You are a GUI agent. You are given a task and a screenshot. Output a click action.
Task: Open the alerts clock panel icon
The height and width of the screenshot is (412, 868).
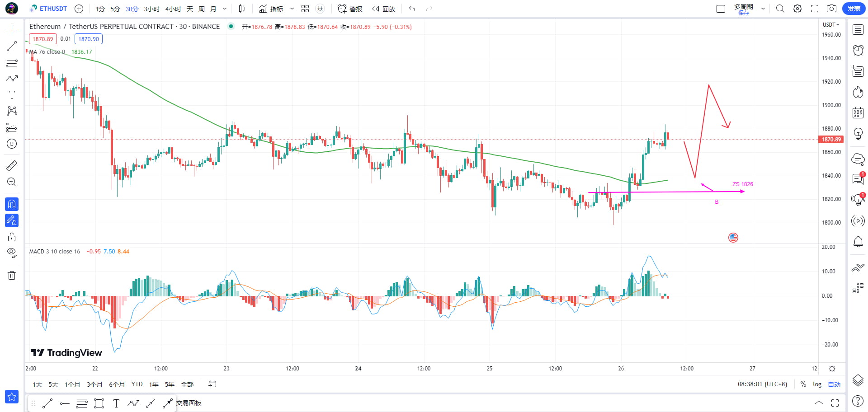pyautogui.click(x=858, y=50)
